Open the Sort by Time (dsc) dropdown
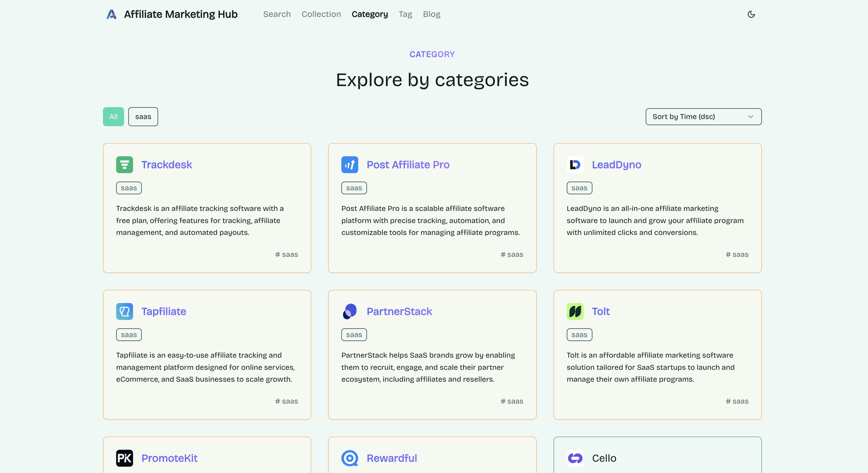Viewport: 868px width, 473px height. (703, 117)
